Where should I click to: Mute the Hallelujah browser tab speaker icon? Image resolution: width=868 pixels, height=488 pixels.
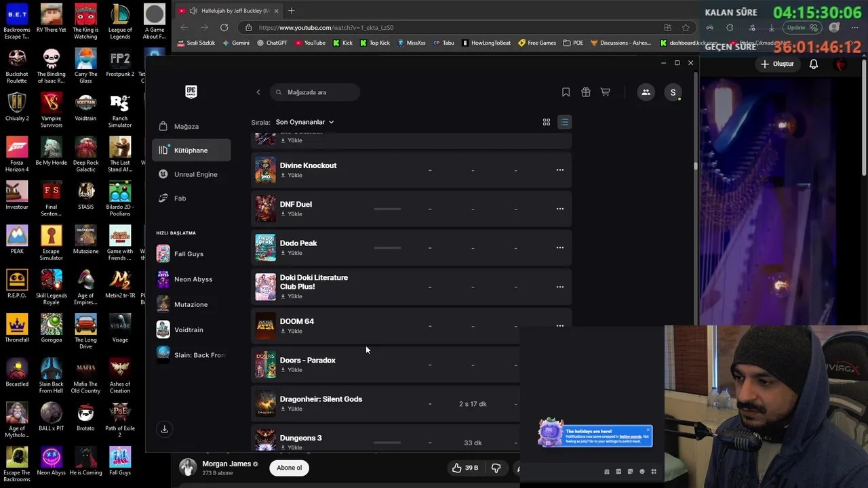(193, 11)
